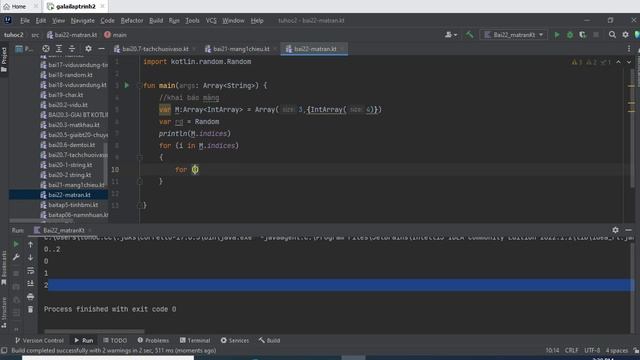Click the Run console horizontal scrollbar
Image resolution: width=640 pixels, height=360 pixels.
[94, 331]
